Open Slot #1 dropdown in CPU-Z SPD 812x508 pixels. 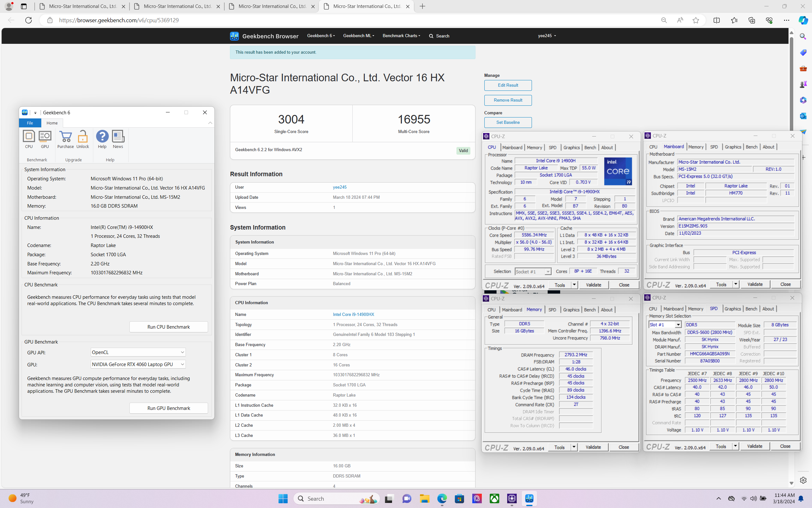pyautogui.click(x=665, y=324)
